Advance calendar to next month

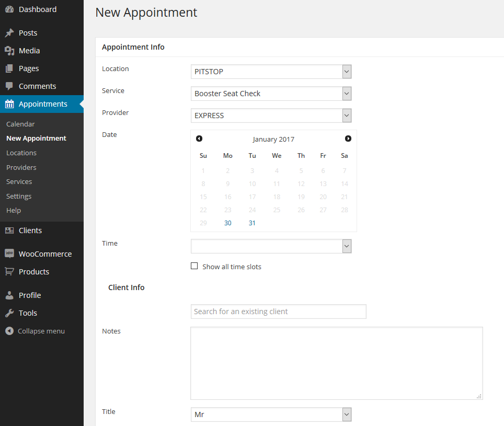(348, 139)
